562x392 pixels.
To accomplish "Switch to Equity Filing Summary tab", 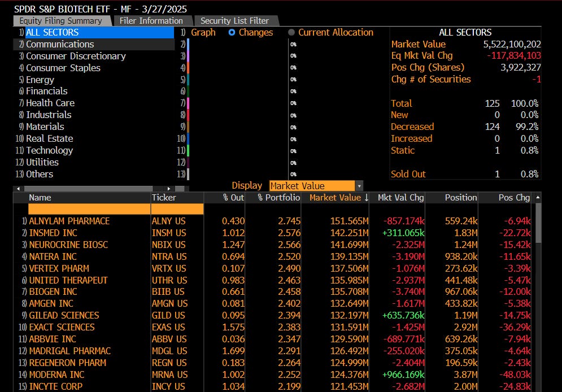I will [x=61, y=21].
